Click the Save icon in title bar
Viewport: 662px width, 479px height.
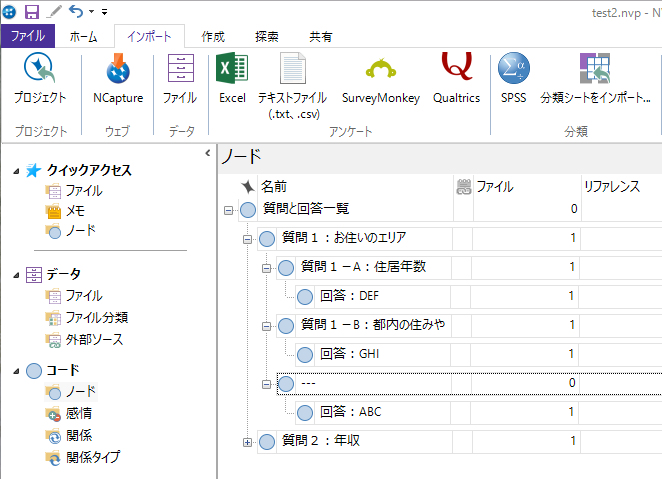pyautogui.click(x=31, y=11)
